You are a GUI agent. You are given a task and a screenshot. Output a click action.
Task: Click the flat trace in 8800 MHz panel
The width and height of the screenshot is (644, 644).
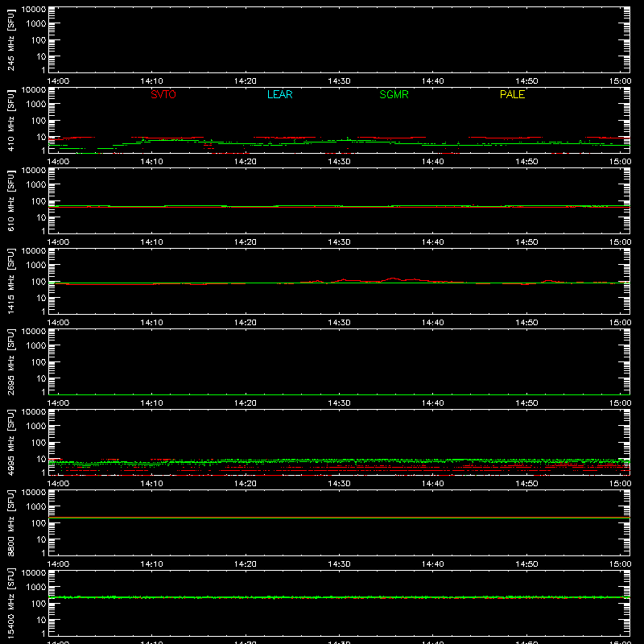coord(339,518)
